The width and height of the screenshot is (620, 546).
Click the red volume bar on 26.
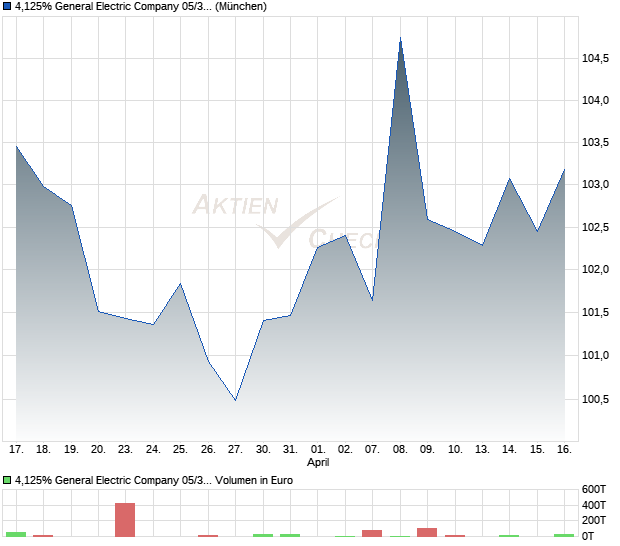208,536
